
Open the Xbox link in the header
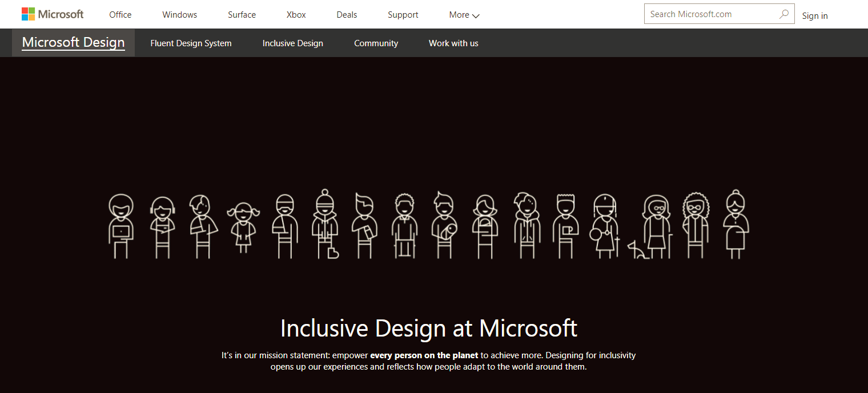coord(296,15)
